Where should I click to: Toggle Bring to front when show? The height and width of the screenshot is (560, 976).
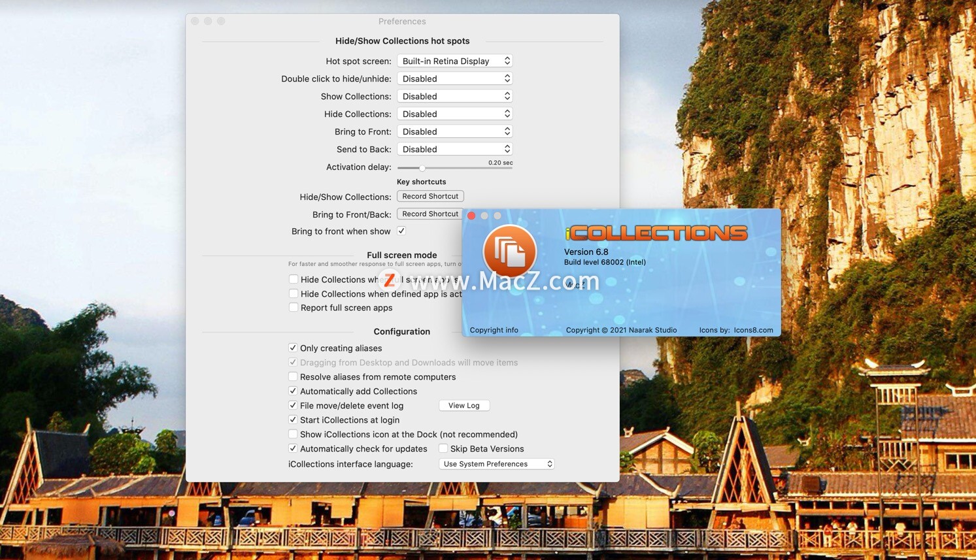coord(401,231)
